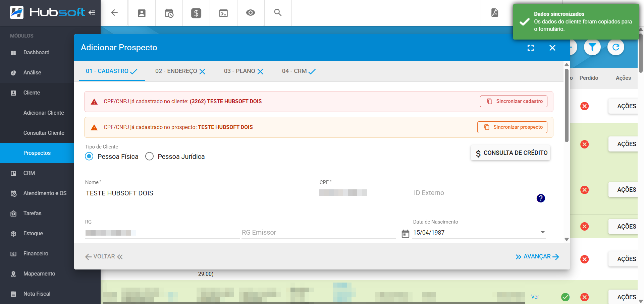The width and height of the screenshot is (644, 304).
Task: Switch to the 01 - CADASTRO tab
Action: (x=112, y=71)
